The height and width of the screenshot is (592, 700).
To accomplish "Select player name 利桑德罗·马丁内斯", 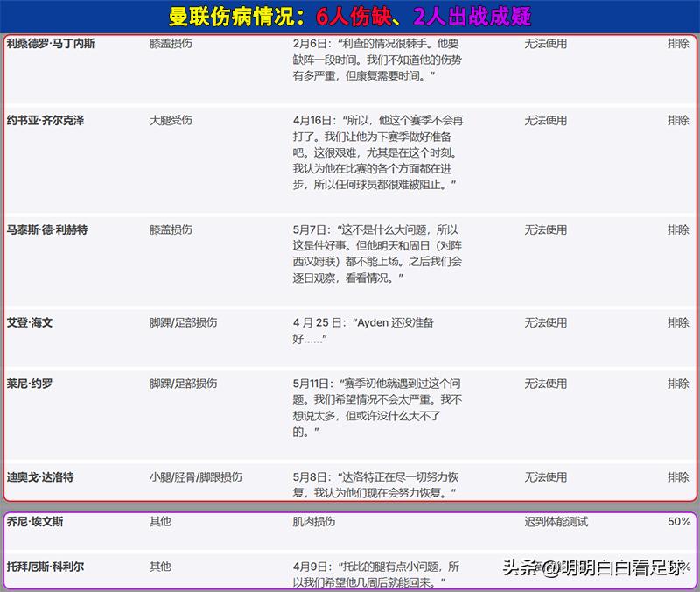I will pos(51,43).
